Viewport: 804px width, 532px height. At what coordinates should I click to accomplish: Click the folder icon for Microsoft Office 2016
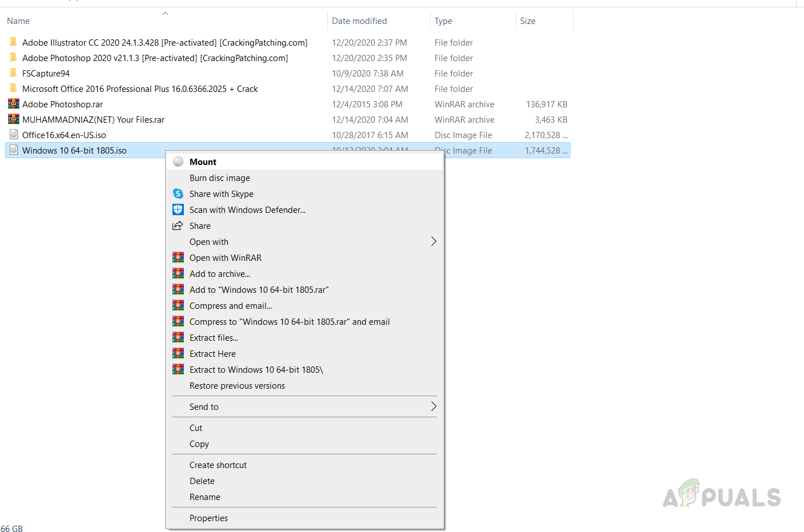point(13,88)
